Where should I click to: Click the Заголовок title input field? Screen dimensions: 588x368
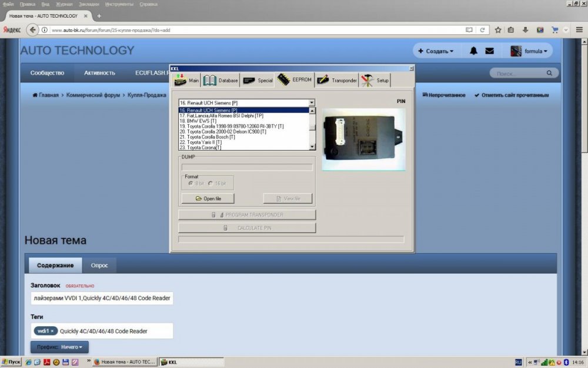[102, 298]
